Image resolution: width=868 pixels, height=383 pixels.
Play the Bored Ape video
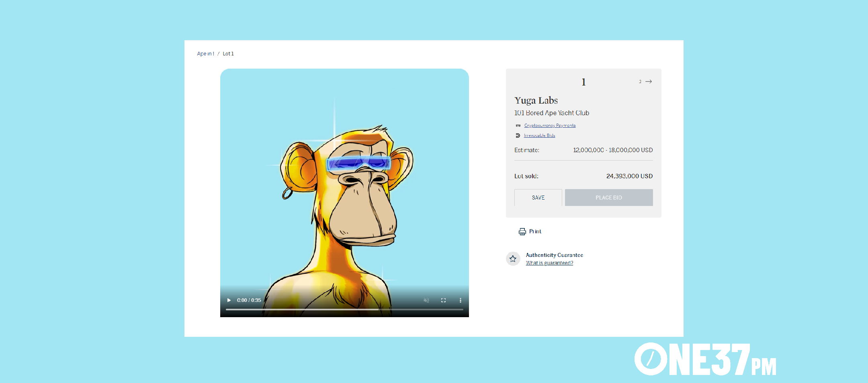[x=229, y=300]
